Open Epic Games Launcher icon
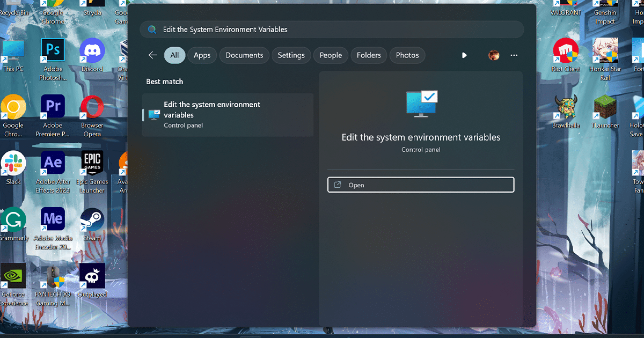This screenshot has height=338, width=644. [92, 163]
